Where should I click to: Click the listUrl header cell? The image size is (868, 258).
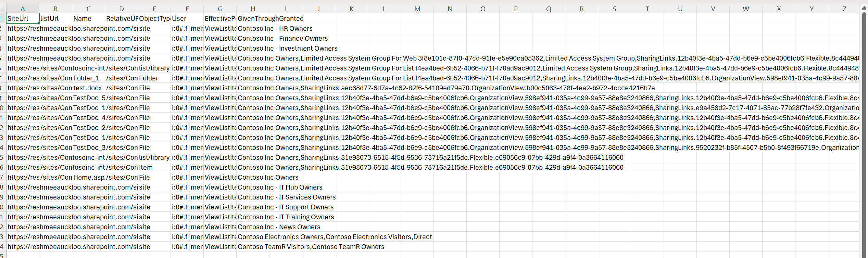[x=55, y=18]
